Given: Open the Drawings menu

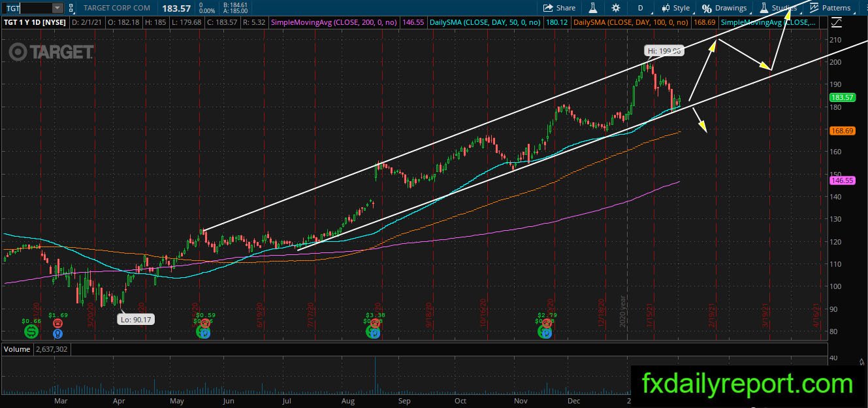Looking at the screenshot, I should (x=724, y=8).
